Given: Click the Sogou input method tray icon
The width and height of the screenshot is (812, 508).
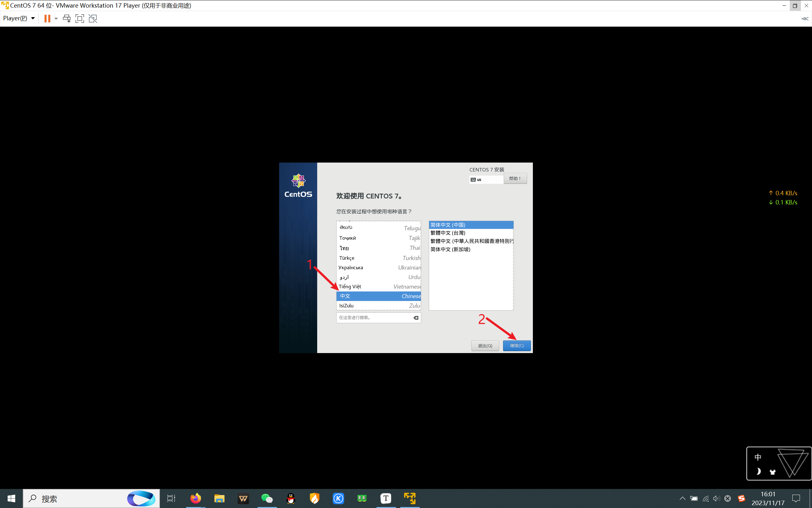Looking at the screenshot, I should point(742,498).
